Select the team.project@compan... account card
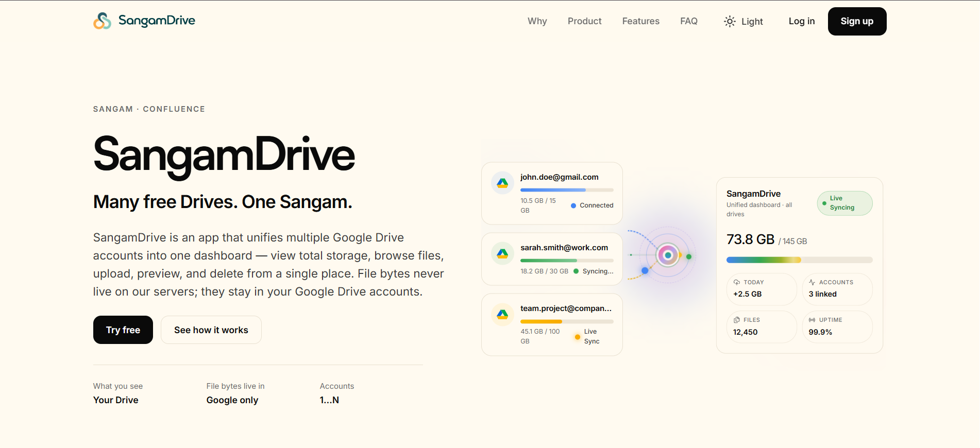The height and width of the screenshot is (448, 980). point(552,324)
